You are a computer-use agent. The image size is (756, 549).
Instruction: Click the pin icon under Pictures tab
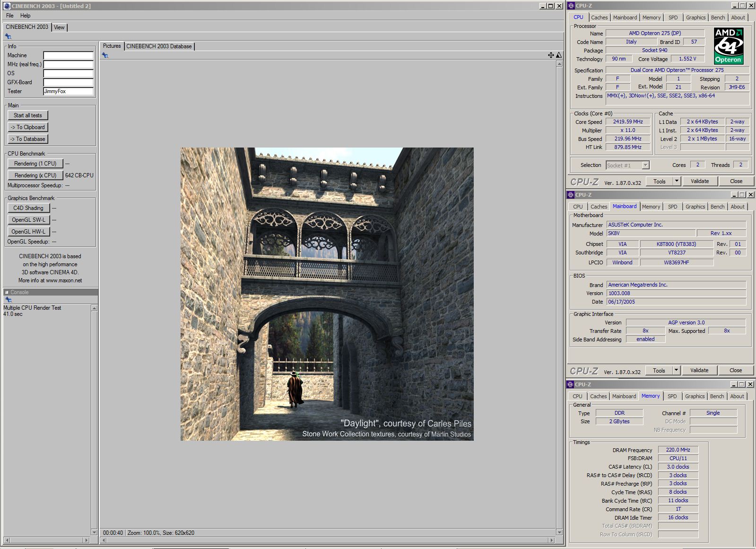point(105,55)
